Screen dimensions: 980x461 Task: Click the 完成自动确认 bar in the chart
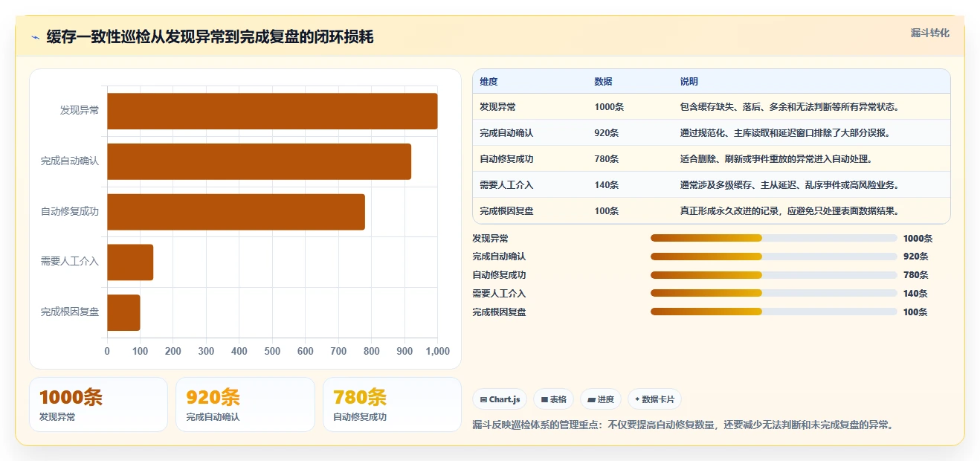pos(259,161)
